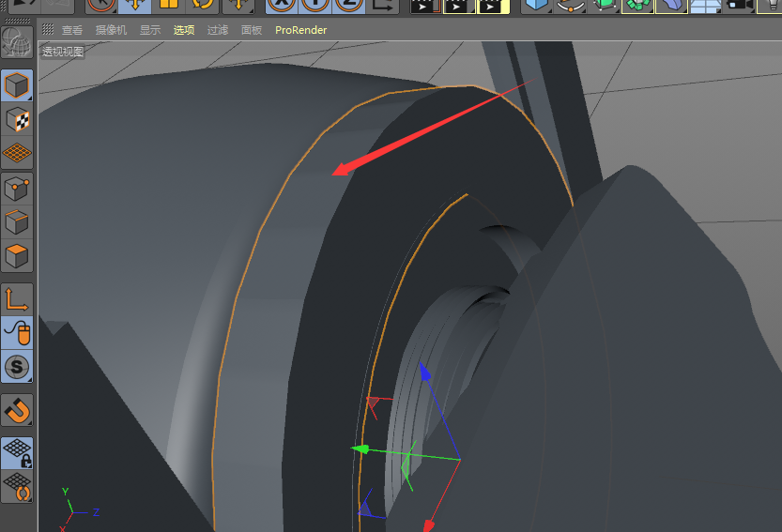Click the Render View clapper icon
Image resolution: width=782 pixels, height=532 pixels.
click(425, 6)
